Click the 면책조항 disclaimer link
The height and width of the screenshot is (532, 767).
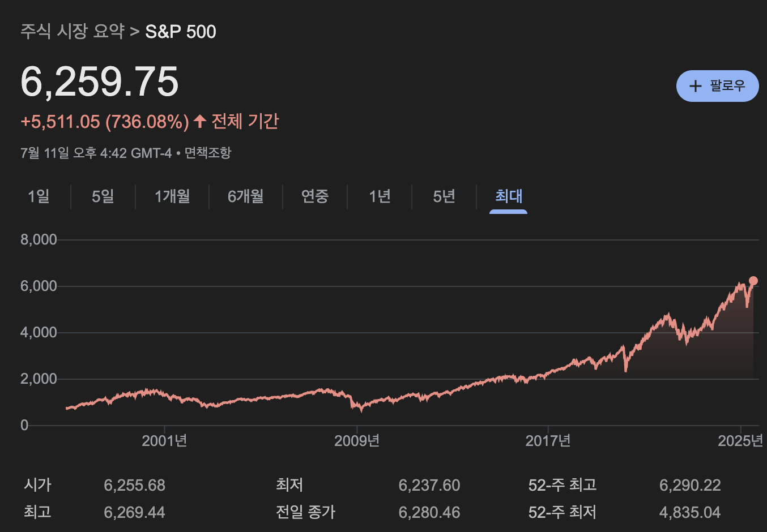tap(208, 153)
